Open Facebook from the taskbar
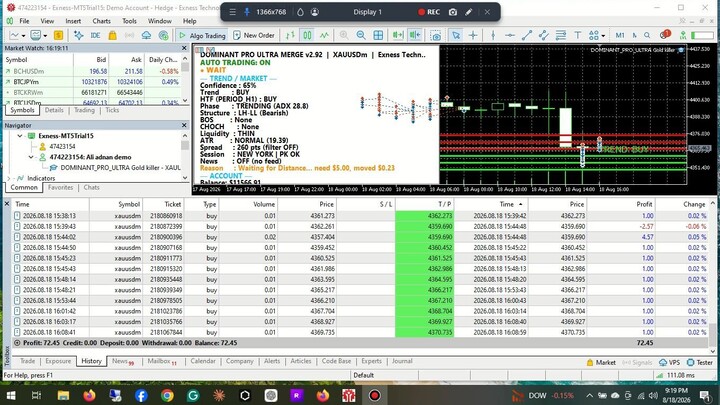This screenshot has height=405, width=720. click(141, 395)
